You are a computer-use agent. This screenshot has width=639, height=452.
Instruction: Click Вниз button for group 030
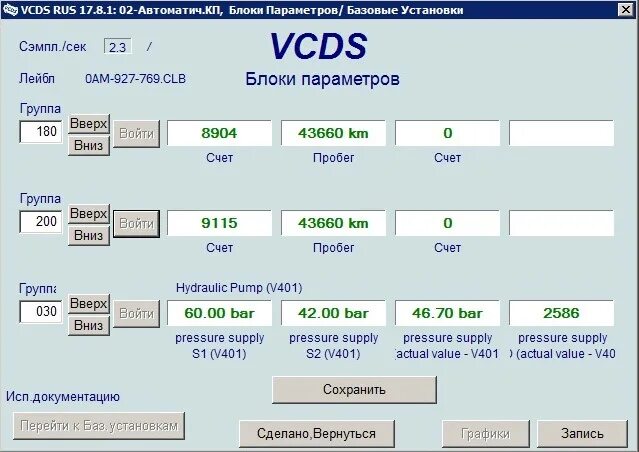point(89,326)
